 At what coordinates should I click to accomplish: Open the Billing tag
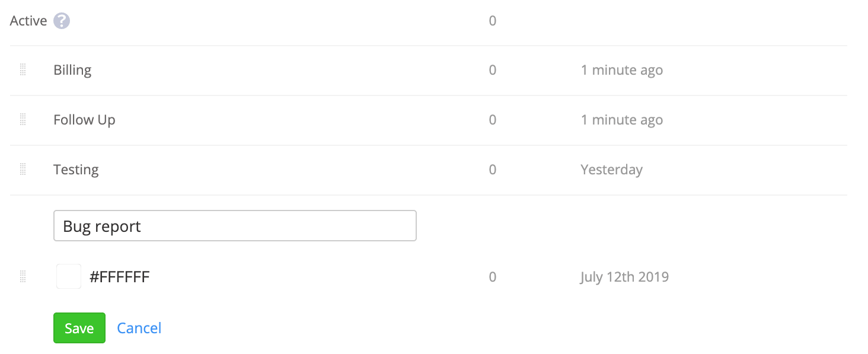[x=72, y=70]
